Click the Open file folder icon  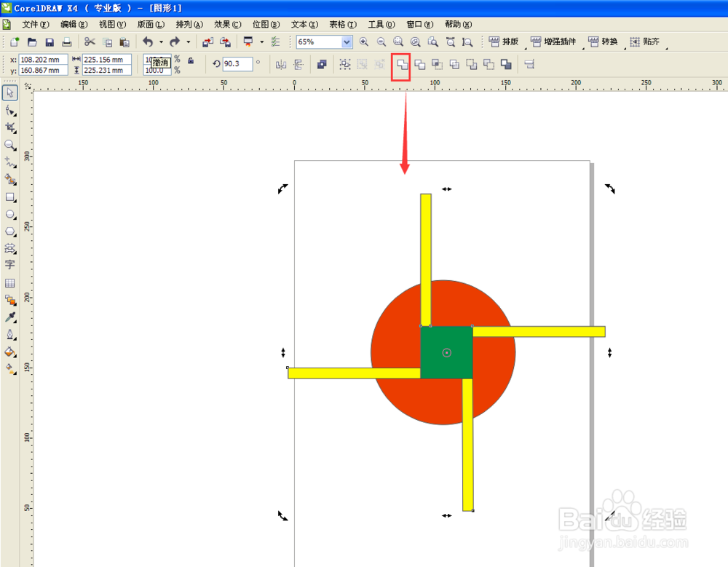point(32,41)
